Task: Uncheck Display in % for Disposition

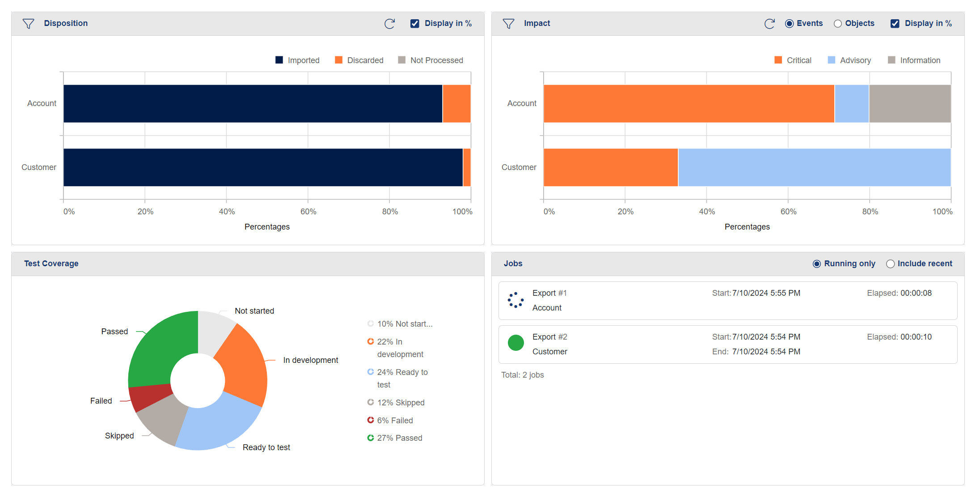Action: tap(415, 24)
